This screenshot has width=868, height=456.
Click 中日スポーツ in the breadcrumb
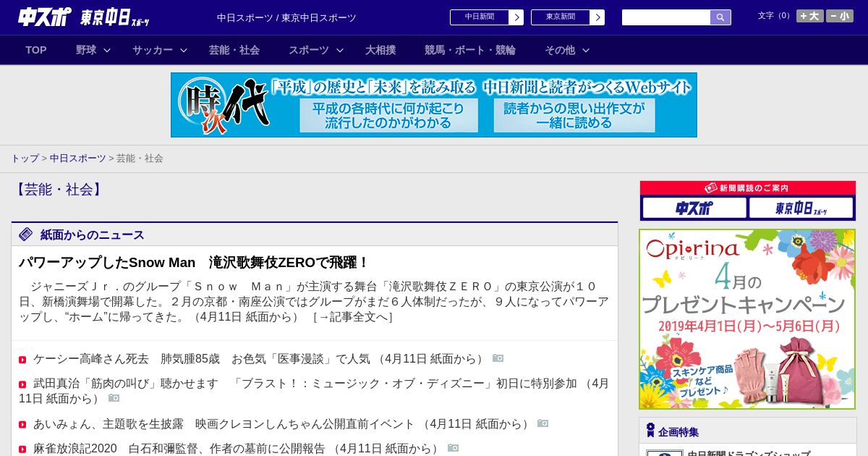[x=77, y=158]
